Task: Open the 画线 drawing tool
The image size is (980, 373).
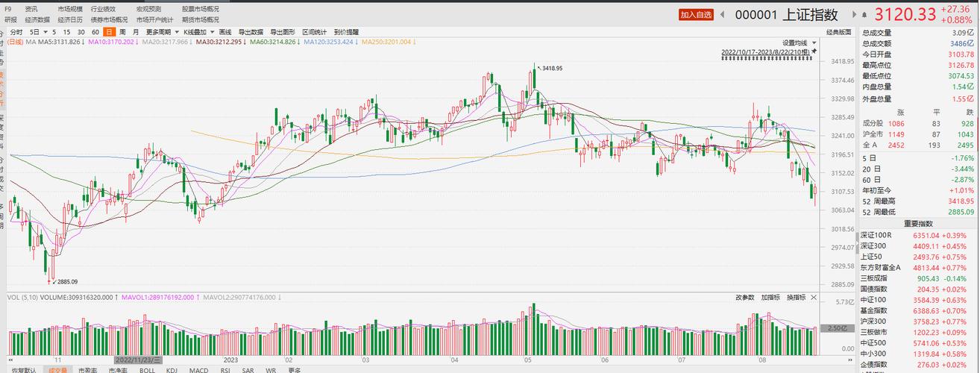Action: point(225,32)
